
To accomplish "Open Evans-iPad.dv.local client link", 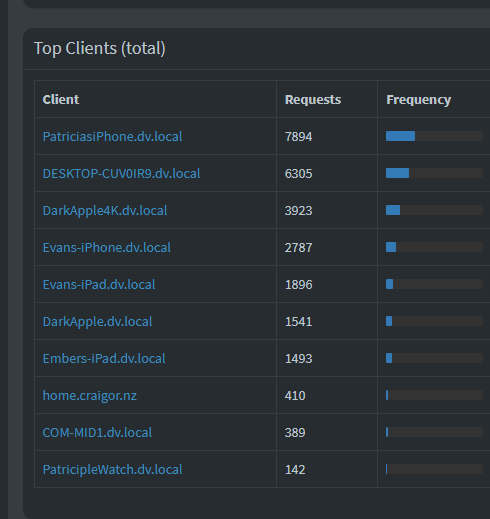I will [99, 284].
